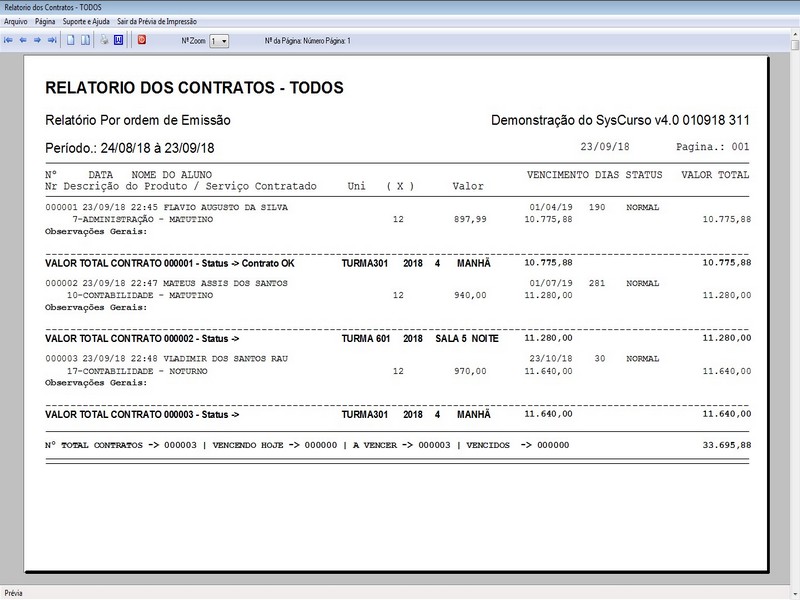The height and width of the screenshot is (600, 800).
Task: Click 7-ADMINISTRAÇÃO - MATUTINO line
Action: tap(143, 219)
